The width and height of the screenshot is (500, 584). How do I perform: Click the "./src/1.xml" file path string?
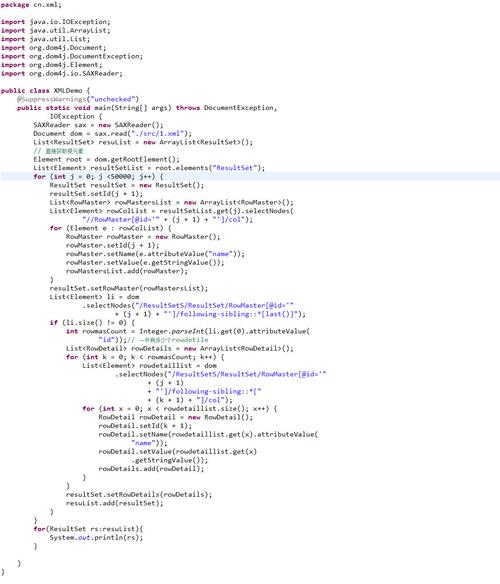tap(159, 133)
